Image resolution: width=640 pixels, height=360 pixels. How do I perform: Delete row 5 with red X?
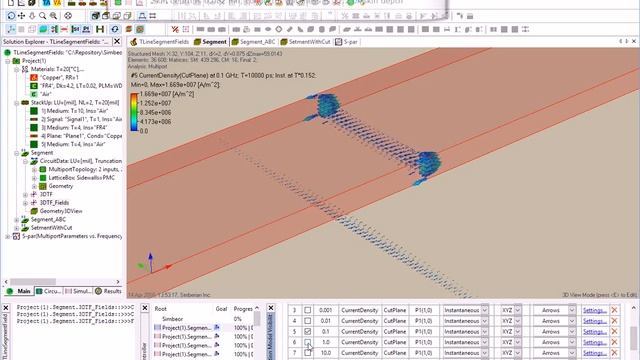[614, 331]
